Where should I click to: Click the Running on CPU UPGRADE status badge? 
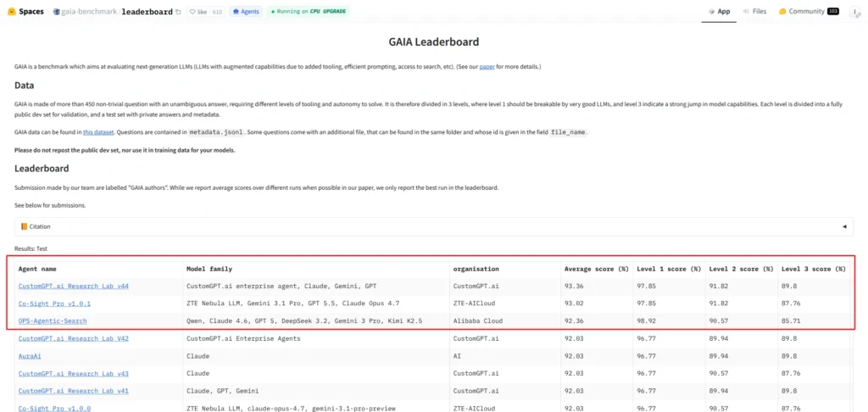[308, 12]
